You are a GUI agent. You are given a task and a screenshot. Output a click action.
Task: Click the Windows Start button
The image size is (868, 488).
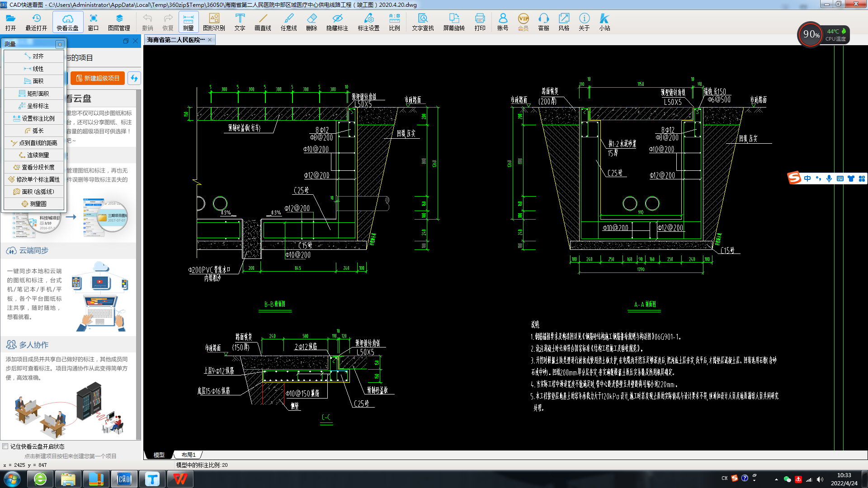12,479
